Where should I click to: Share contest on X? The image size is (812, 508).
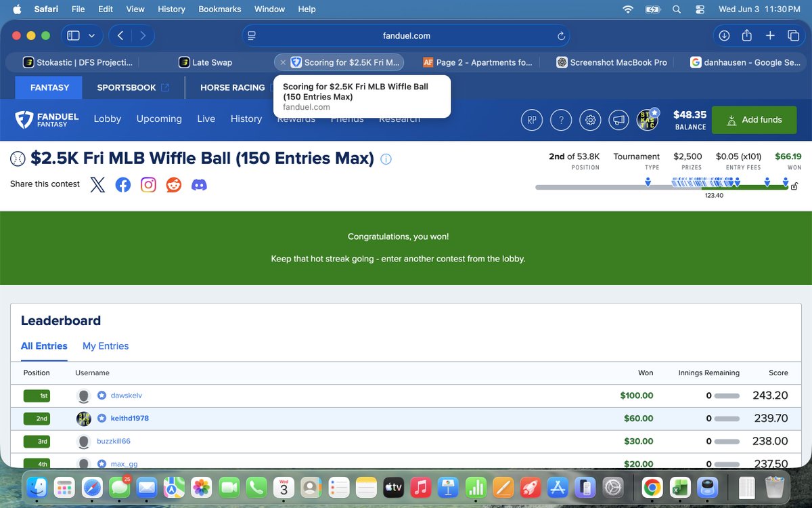97,184
